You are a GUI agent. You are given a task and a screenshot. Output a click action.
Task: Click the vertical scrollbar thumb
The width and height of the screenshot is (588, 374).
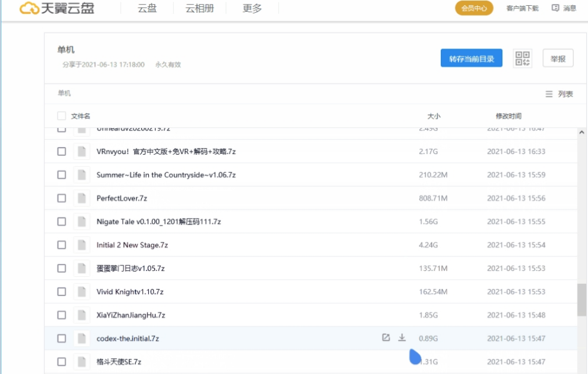(x=582, y=300)
